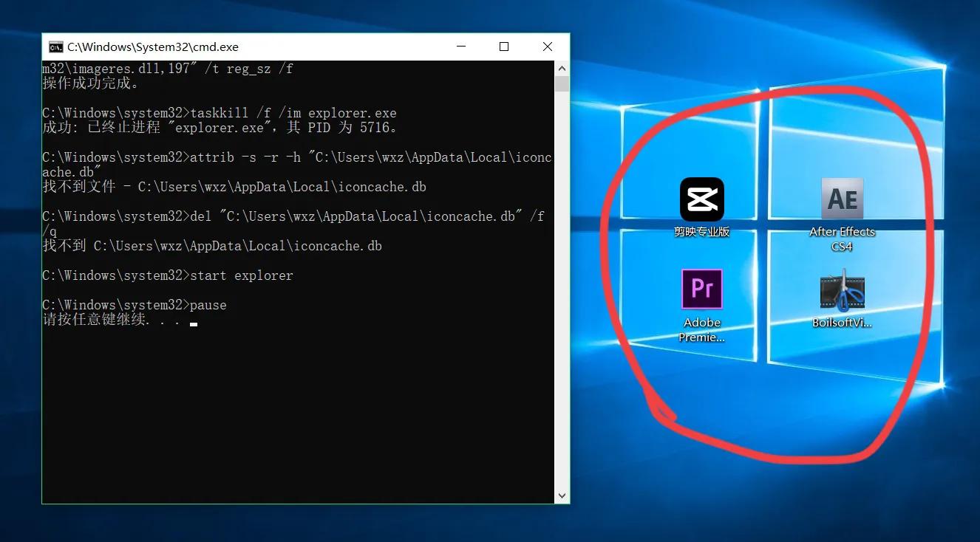Click the cmd window scrollbar up arrow
This screenshot has height=542, width=980.
click(x=562, y=68)
